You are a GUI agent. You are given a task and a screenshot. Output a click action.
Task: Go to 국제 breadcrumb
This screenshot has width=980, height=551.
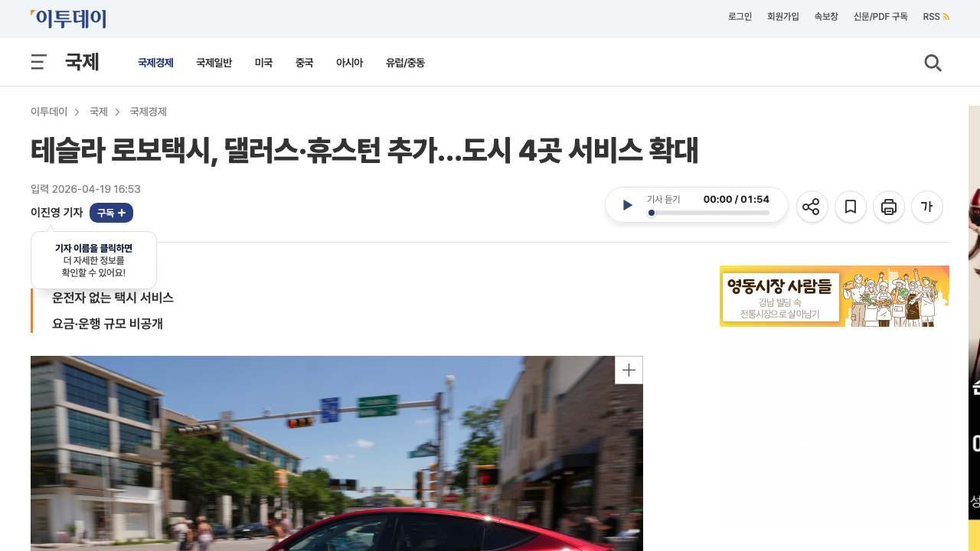(x=98, y=112)
